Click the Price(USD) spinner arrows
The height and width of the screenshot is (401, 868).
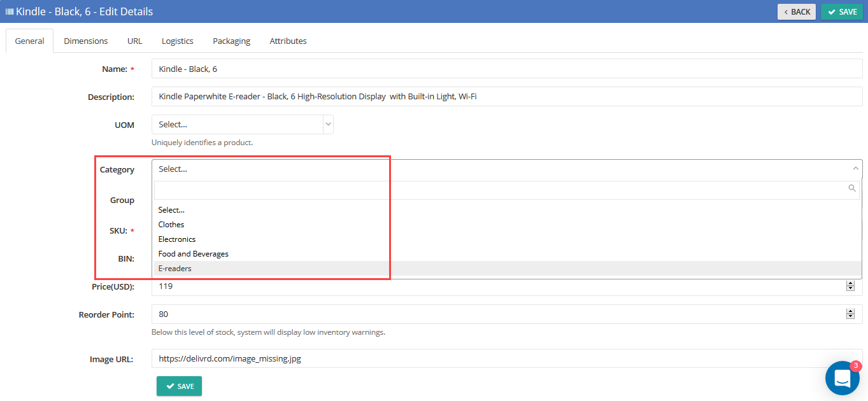click(x=850, y=286)
